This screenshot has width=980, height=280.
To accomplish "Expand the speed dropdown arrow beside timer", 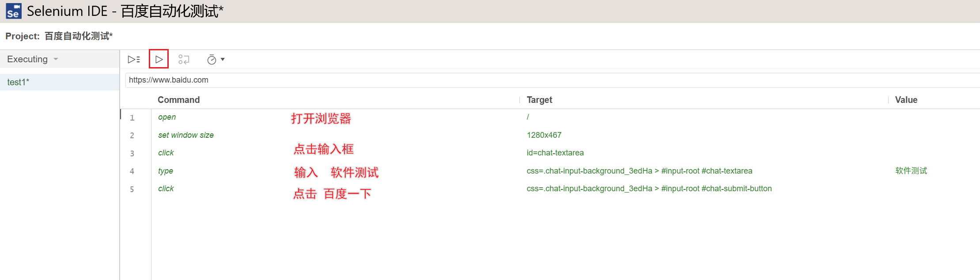I will 223,59.
